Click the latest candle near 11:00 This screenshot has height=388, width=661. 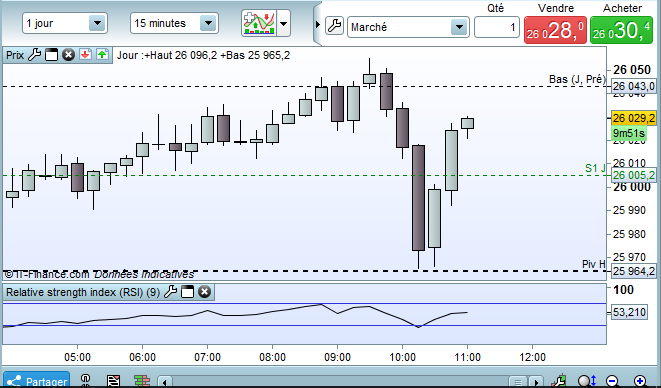pyautogui.click(x=467, y=123)
